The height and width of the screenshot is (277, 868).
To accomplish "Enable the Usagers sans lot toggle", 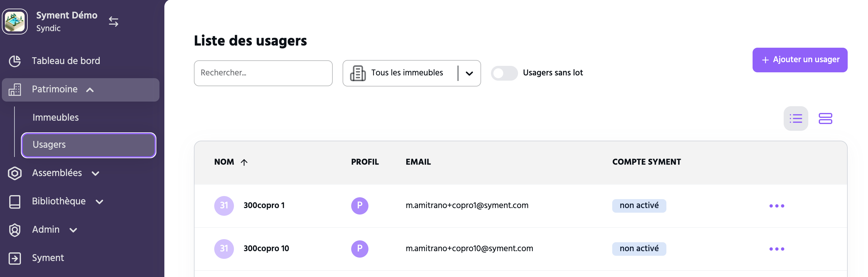I will 504,73.
